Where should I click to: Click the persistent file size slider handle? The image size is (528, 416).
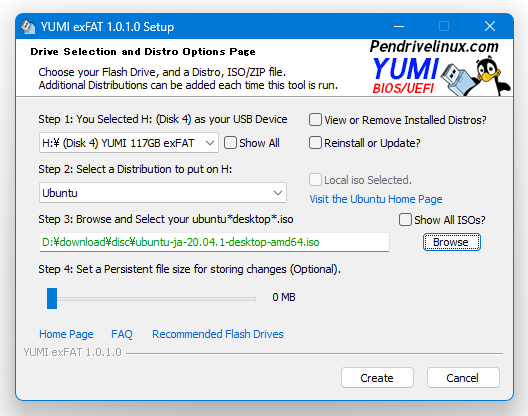tap(52, 298)
